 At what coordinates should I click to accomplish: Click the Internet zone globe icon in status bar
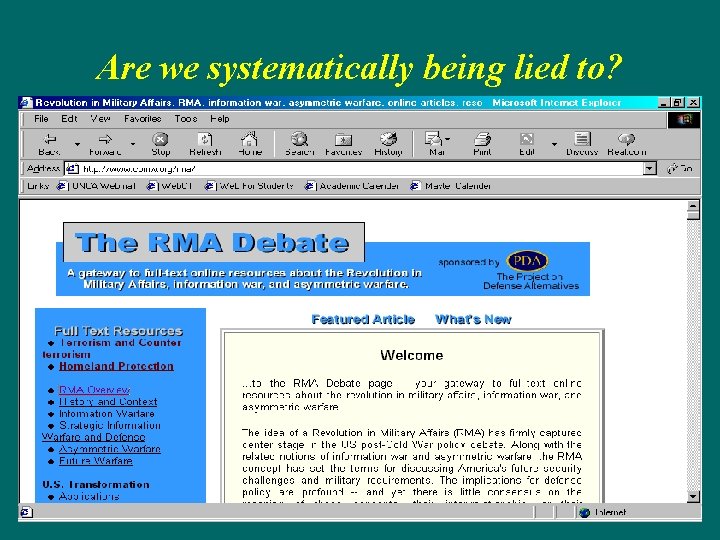pos(585,512)
